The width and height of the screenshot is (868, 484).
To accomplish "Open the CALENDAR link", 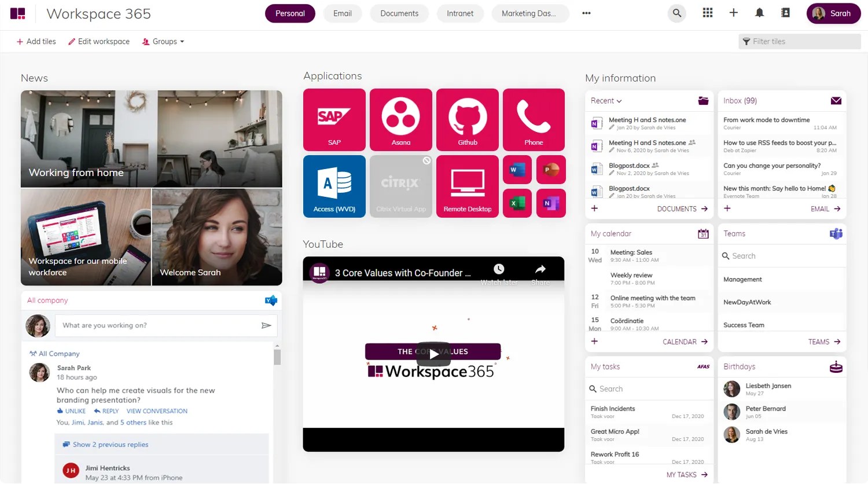I will (x=685, y=342).
